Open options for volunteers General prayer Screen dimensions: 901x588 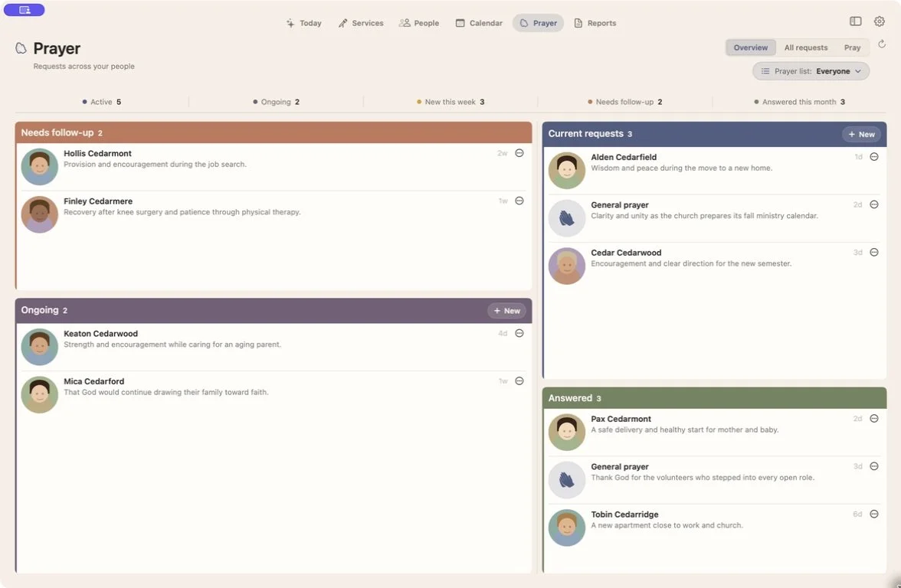873,466
